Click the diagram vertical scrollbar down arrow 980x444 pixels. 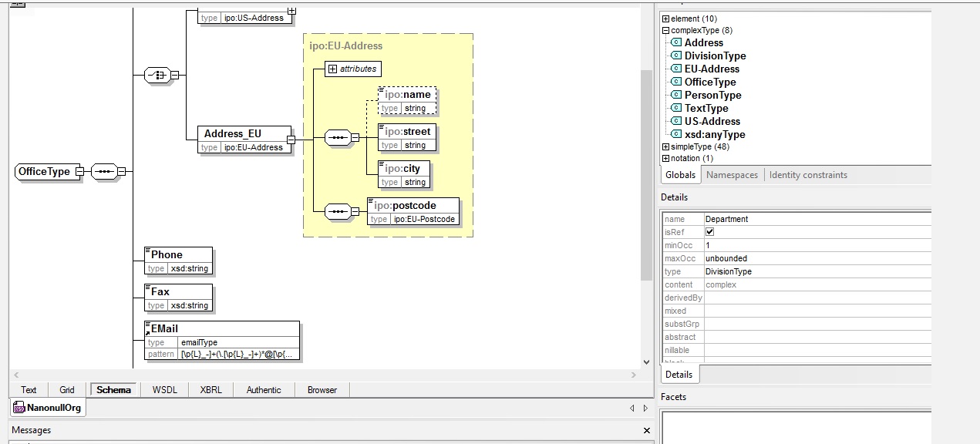(x=646, y=362)
